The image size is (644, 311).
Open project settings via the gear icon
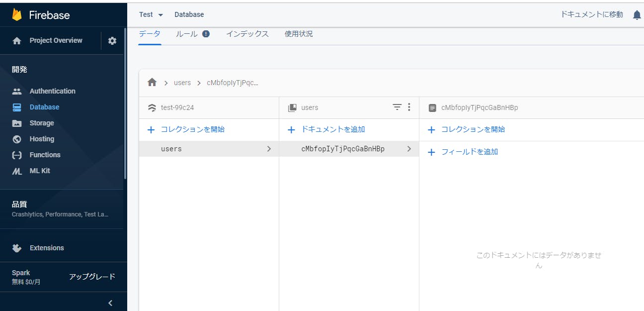coord(112,40)
